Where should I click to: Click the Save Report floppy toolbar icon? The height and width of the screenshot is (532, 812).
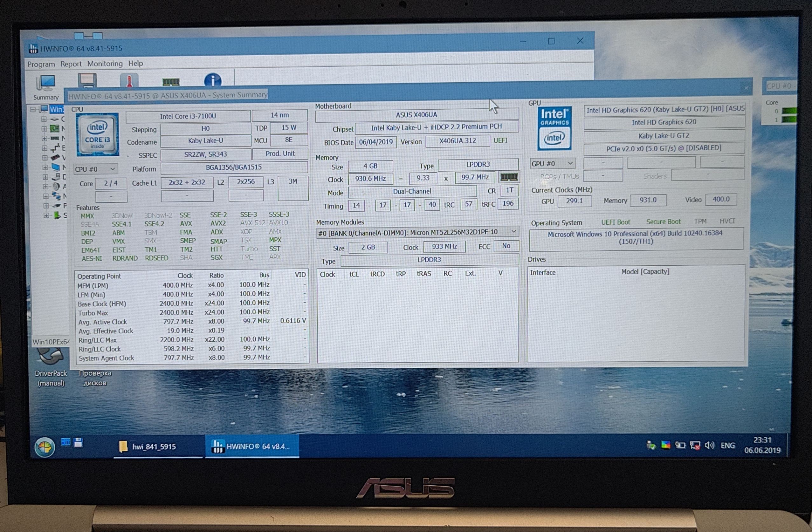tap(87, 80)
